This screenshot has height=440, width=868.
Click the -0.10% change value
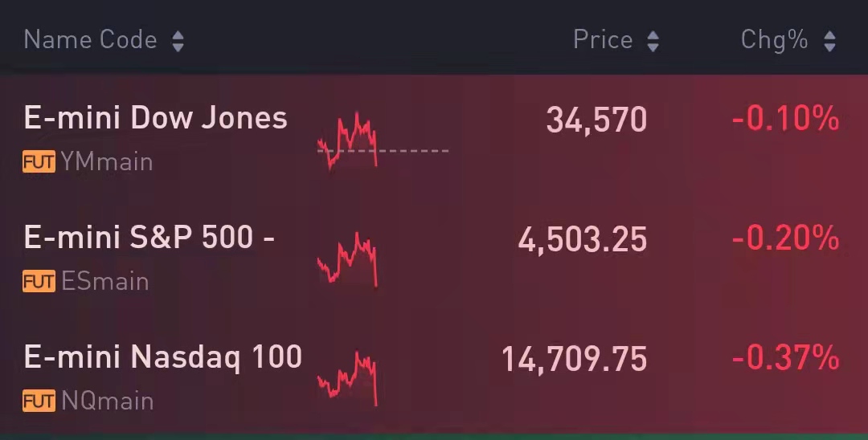[x=785, y=120]
